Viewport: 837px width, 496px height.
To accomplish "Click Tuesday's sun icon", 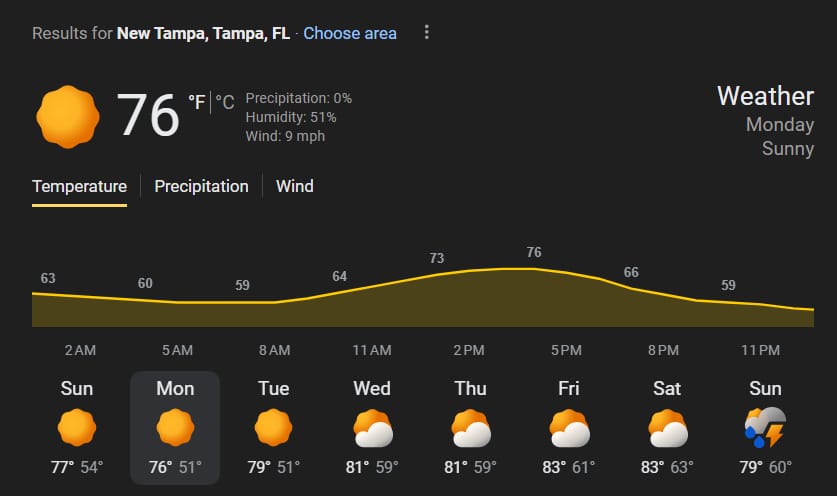I will pos(273,429).
